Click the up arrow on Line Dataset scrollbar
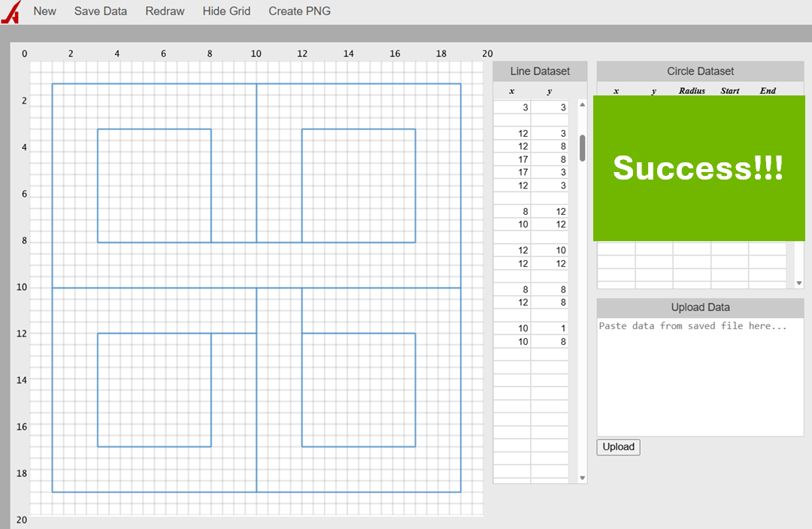 tap(581, 106)
